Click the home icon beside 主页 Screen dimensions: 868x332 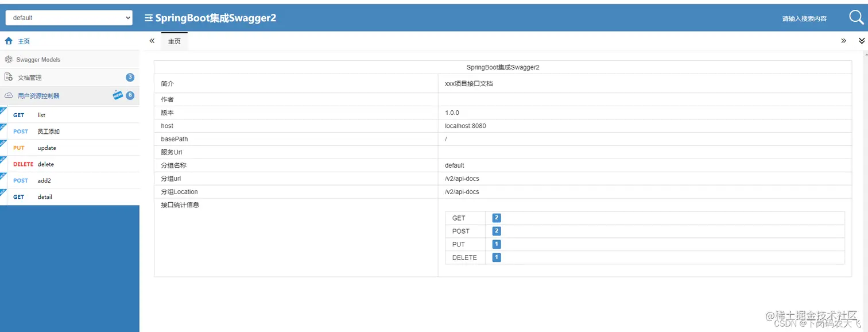pyautogui.click(x=9, y=41)
